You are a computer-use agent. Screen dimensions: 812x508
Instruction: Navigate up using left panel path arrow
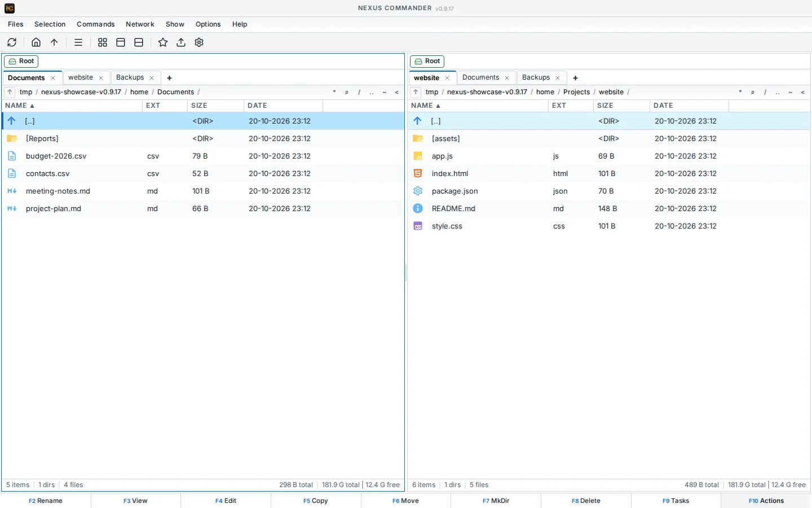pos(10,92)
